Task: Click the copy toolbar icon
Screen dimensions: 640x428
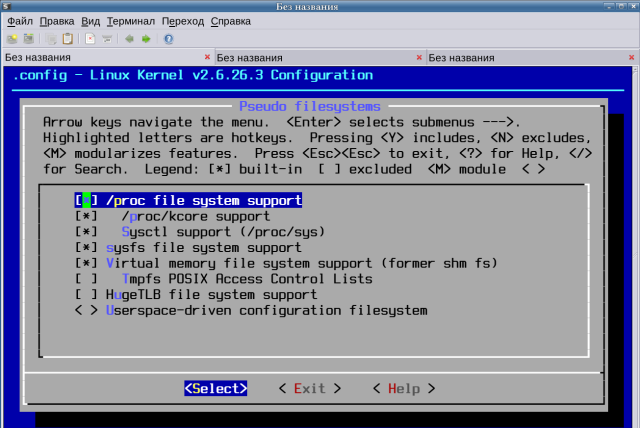Action: [x=51, y=39]
